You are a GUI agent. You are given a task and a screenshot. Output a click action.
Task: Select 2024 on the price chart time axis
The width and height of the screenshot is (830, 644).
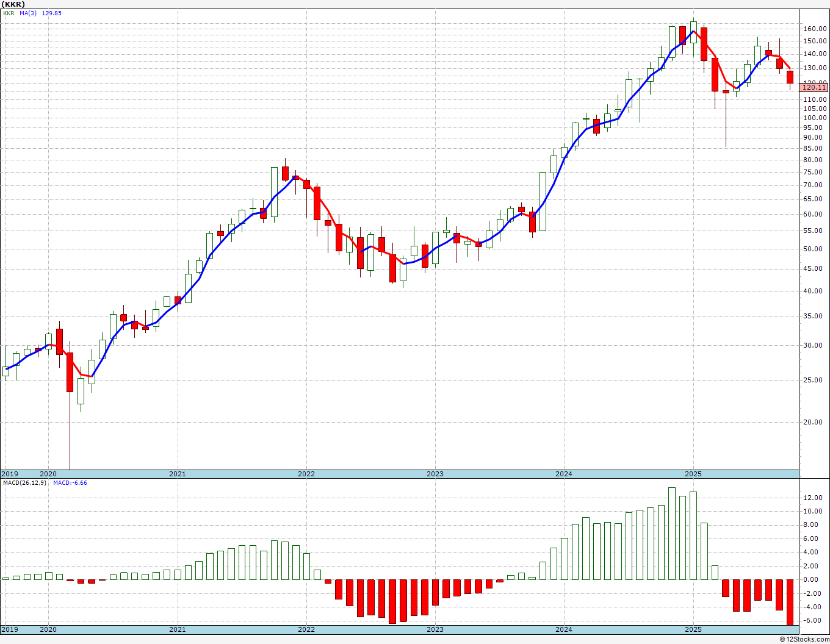[564, 474]
